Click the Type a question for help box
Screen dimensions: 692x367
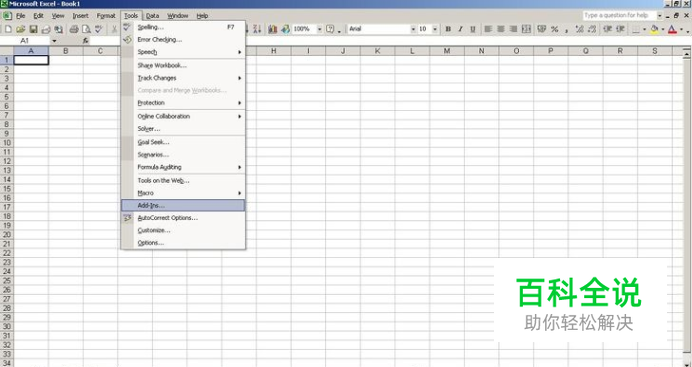(620, 15)
